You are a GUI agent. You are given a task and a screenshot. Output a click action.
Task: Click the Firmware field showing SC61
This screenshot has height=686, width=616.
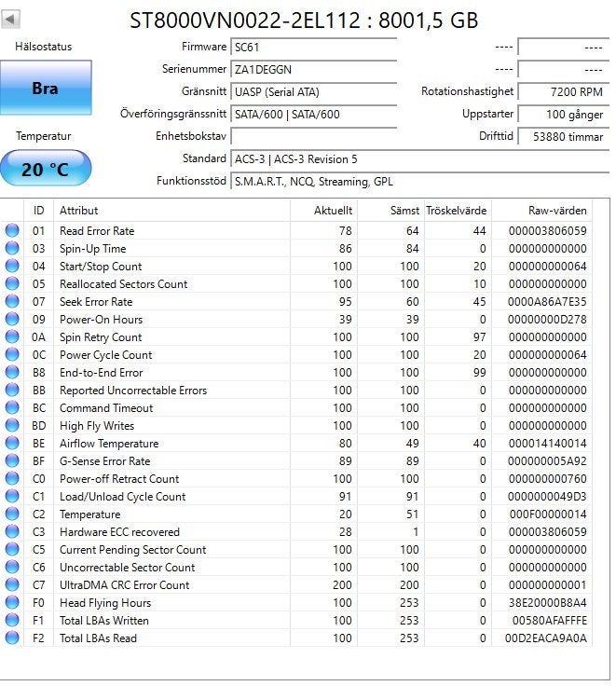click(x=314, y=47)
